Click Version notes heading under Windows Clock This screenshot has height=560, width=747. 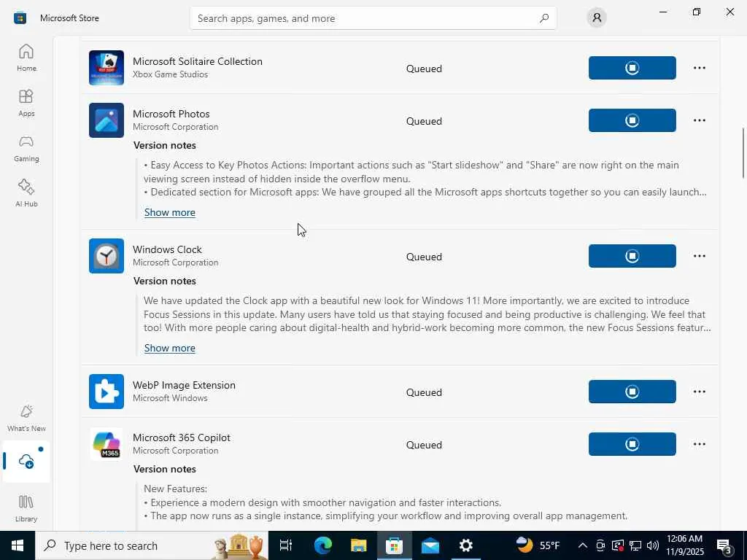[x=164, y=281]
